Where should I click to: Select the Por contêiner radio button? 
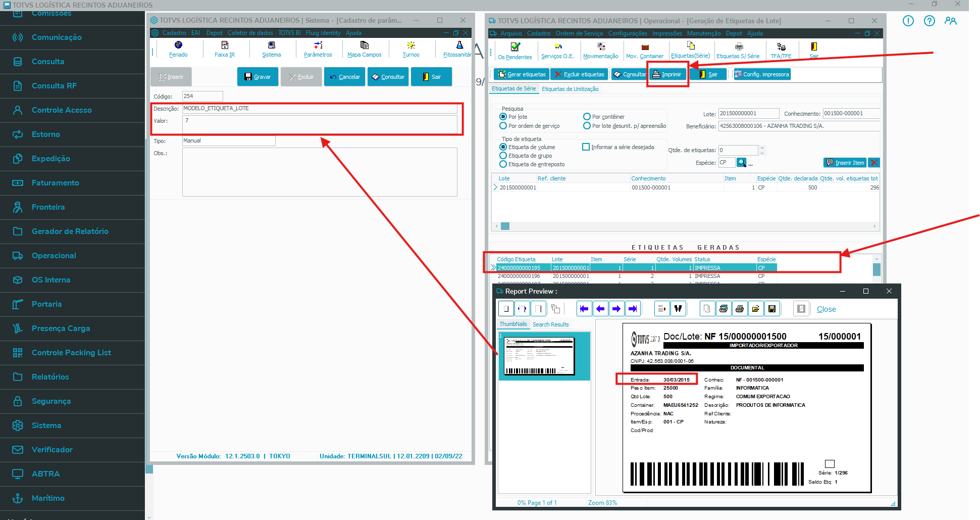click(587, 117)
